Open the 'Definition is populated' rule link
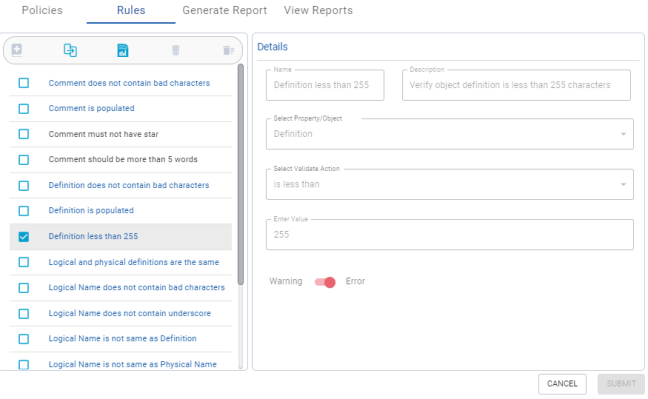 [x=91, y=210]
